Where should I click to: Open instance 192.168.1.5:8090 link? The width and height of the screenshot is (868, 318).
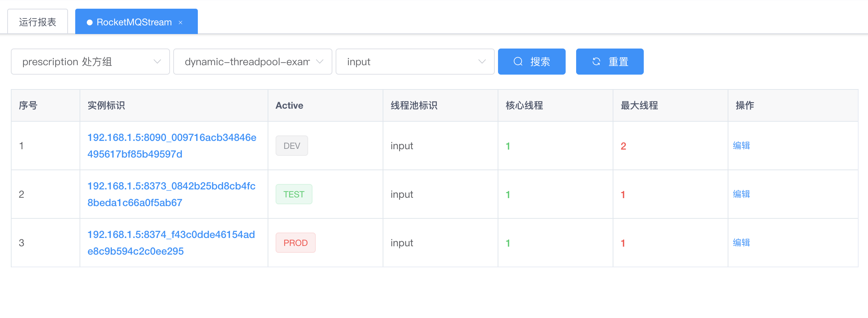coord(172,146)
